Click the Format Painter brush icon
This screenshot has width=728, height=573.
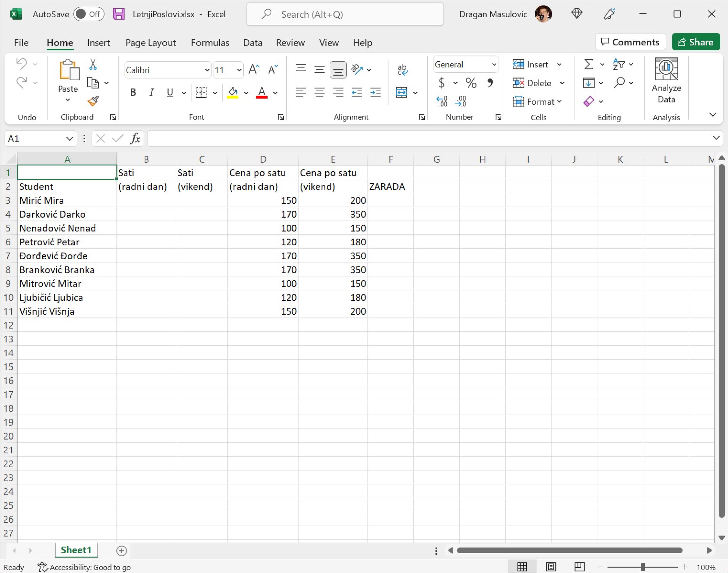pos(93,101)
